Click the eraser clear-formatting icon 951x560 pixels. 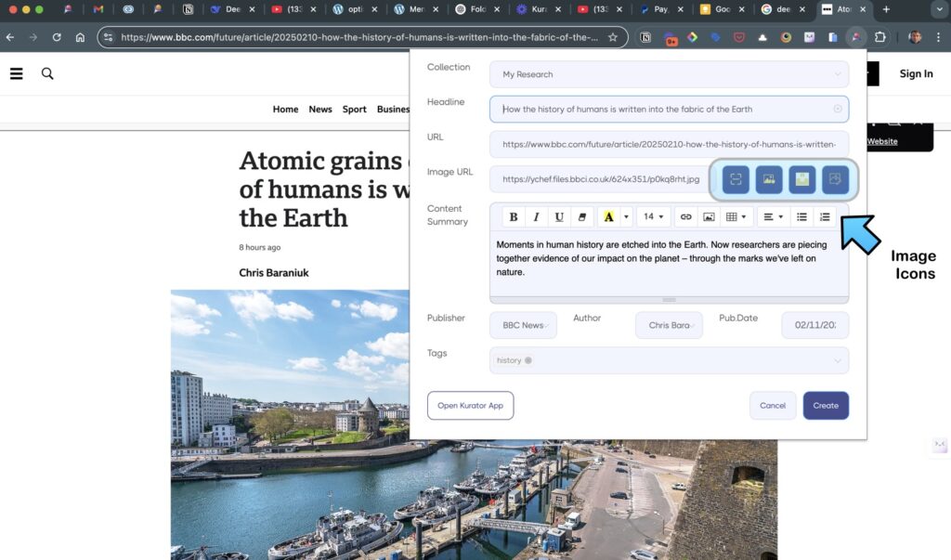582,217
